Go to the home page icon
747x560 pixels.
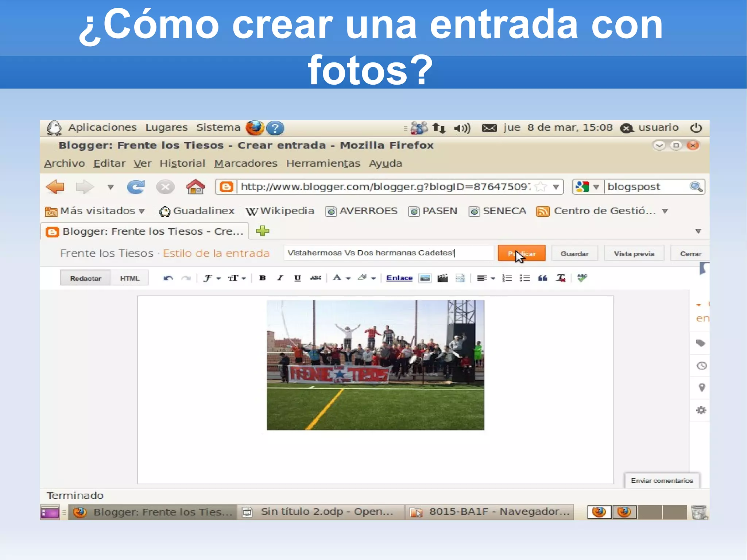196,187
